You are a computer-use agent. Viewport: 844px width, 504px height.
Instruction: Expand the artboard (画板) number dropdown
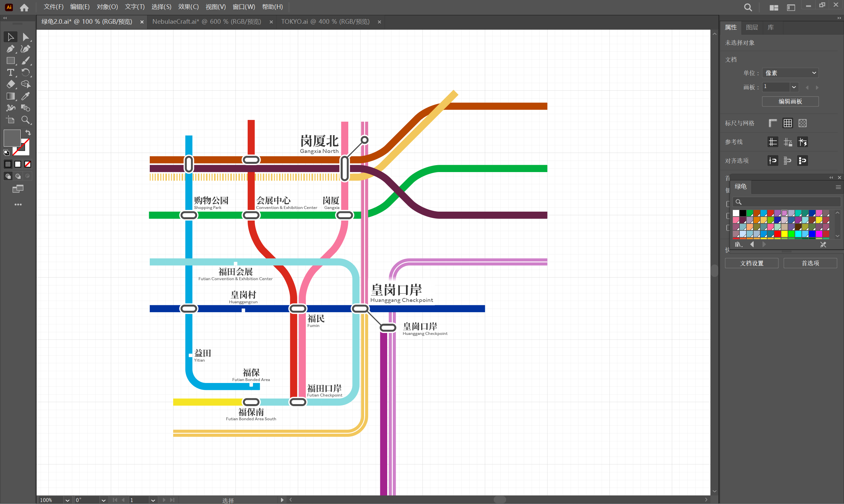coord(794,87)
